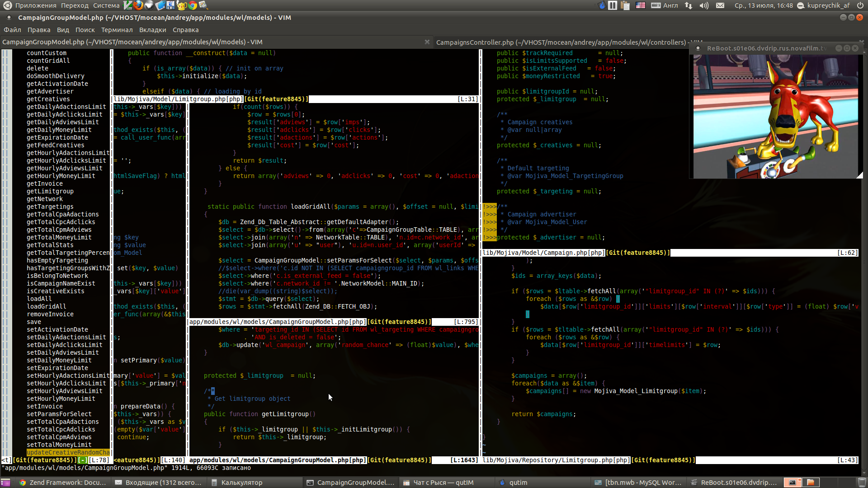Click getLimitgroup in the tag list
This screenshot has height=488, width=868.
(50, 191)
